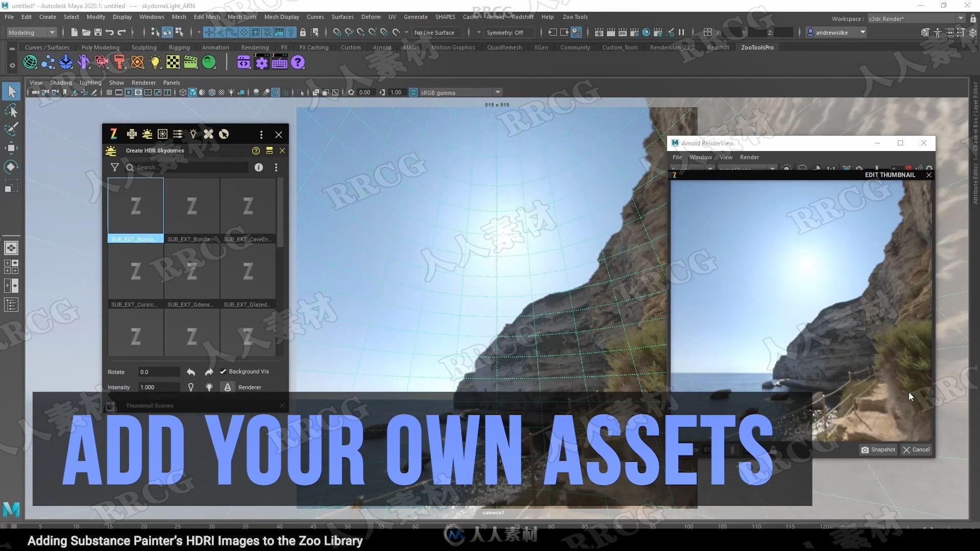Viewport: 980px width, 551px height.
Task: Click the redo-rotate arrow next to Rotate
Action: [209, 372]
